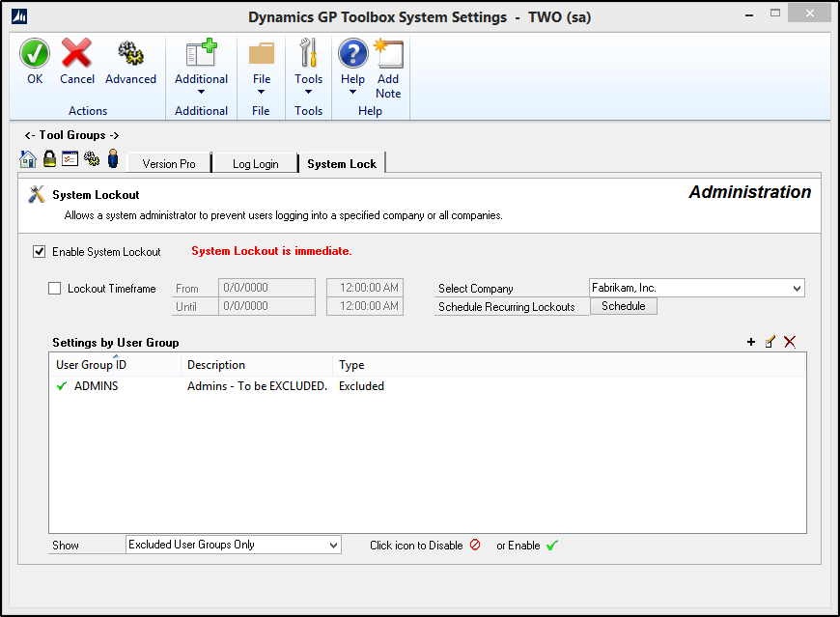This screenshot has width=840, height=617.
Task: Click the Tools wrench icon
Action: coord(309,53)
